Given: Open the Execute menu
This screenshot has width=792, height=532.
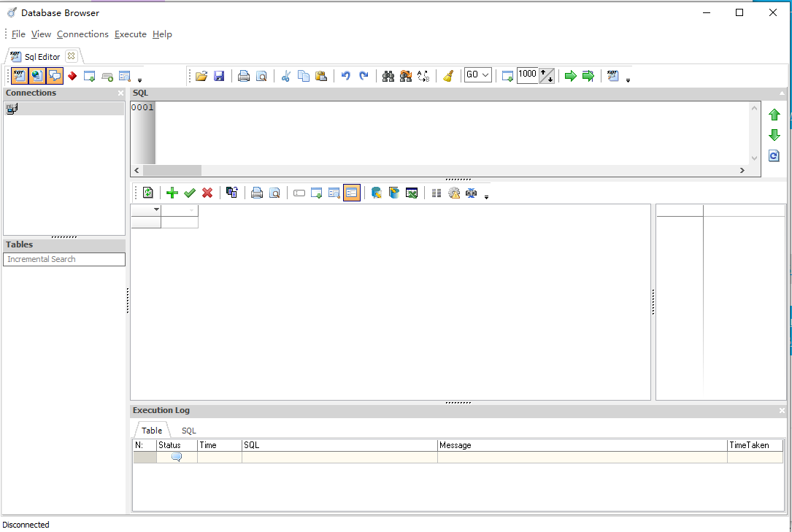Looking at the screenshot, I should [131, 34].
